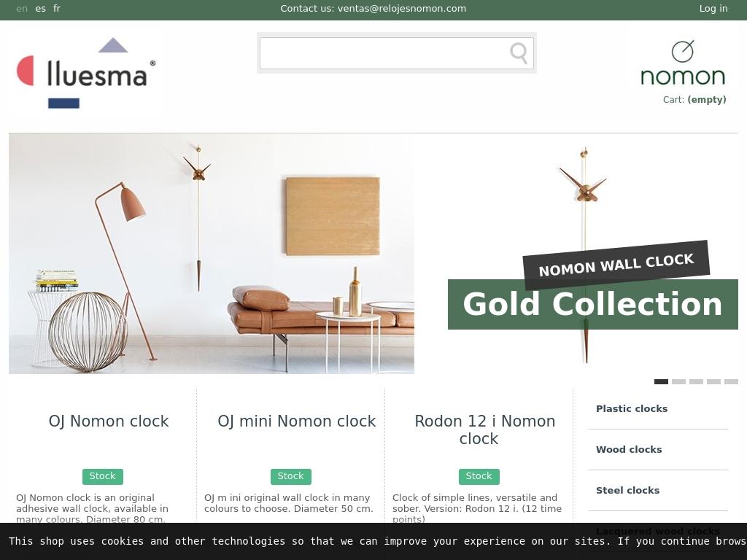Click the nomon brand logo

click(x=683, y=63)
